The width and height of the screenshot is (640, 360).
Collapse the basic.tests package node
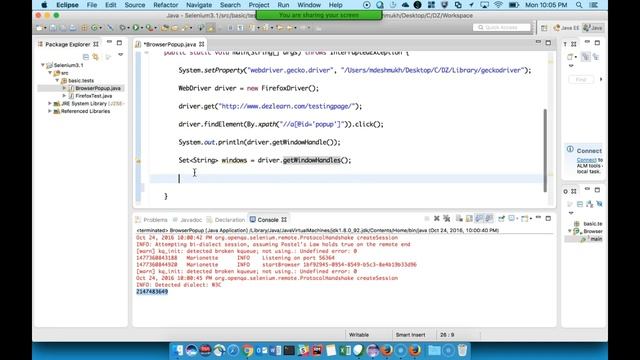click(57, 80)
